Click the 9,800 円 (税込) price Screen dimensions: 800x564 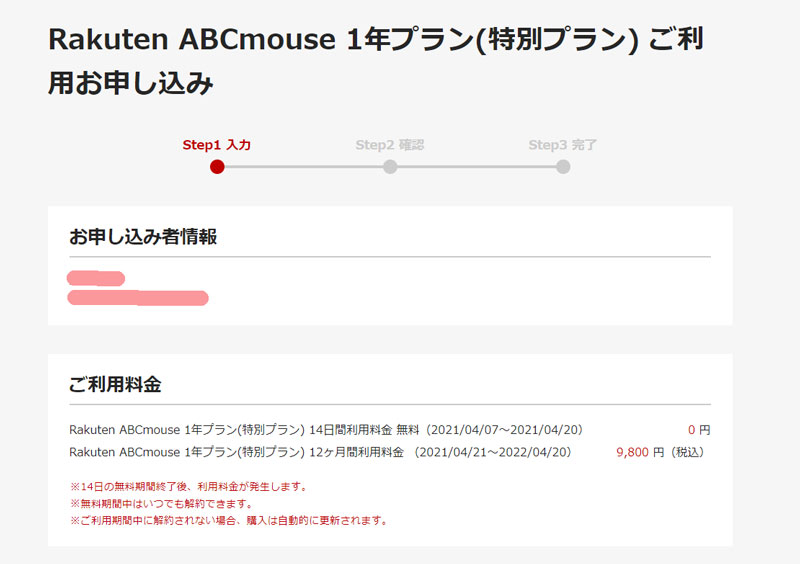coord(660,452)
